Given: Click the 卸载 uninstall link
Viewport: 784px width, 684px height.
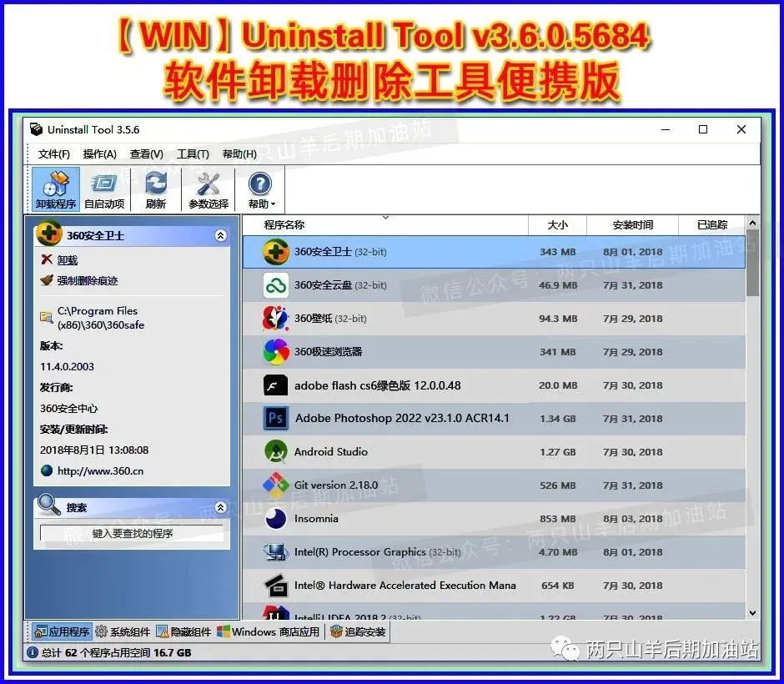Looking at the screenshot, I should coord(67,260).
